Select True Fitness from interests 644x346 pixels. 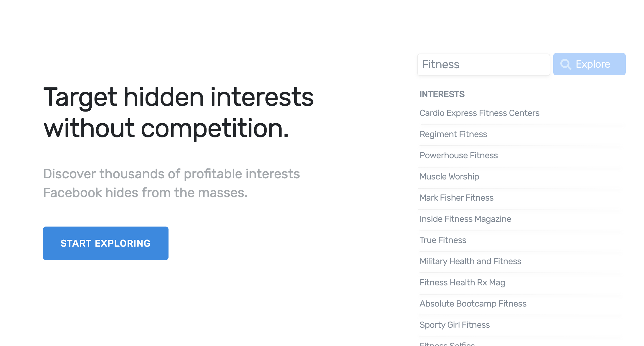click(x=443, y=240)
